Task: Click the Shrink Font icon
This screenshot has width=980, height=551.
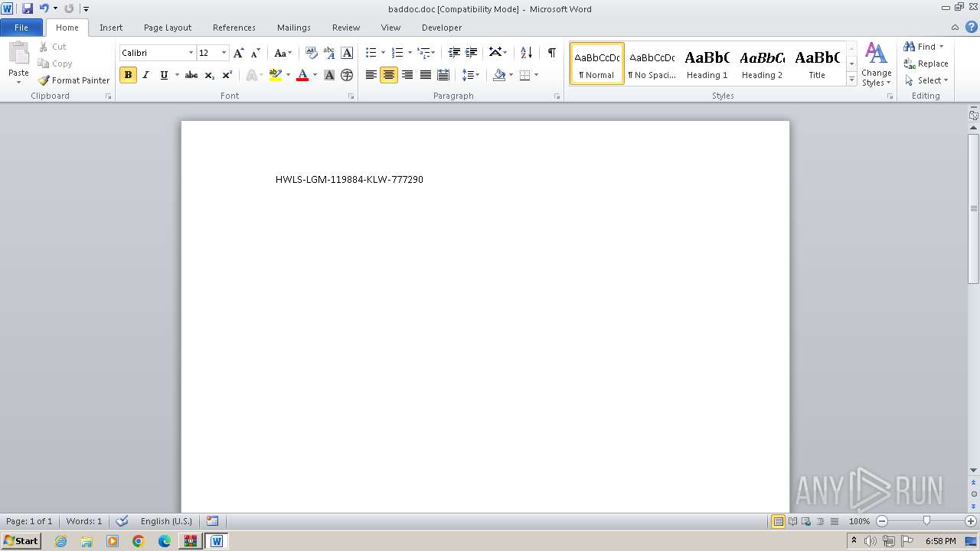Action: coord(256,53)
